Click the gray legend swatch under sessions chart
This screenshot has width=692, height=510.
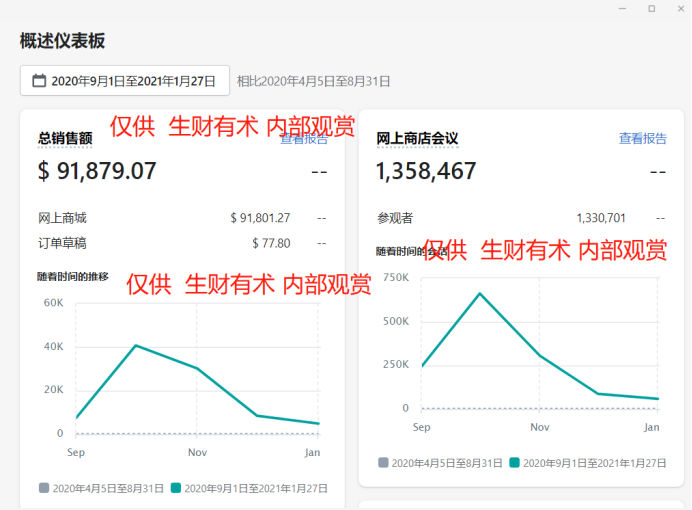pyautogui.click(x=383, y=463)
